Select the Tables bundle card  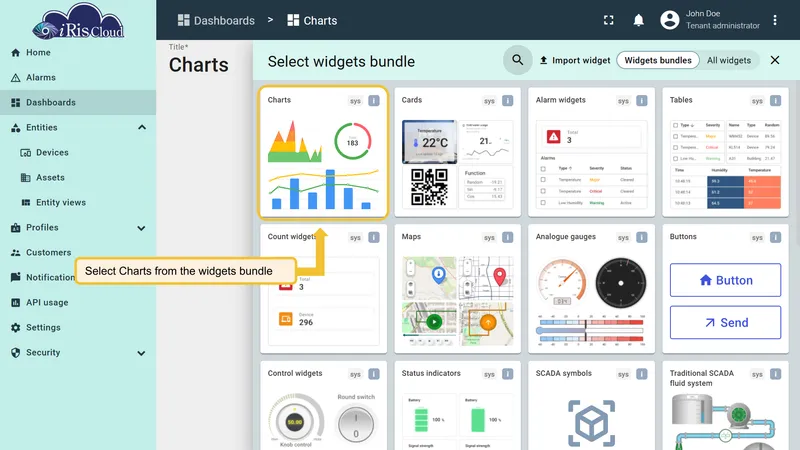[726, 152]
